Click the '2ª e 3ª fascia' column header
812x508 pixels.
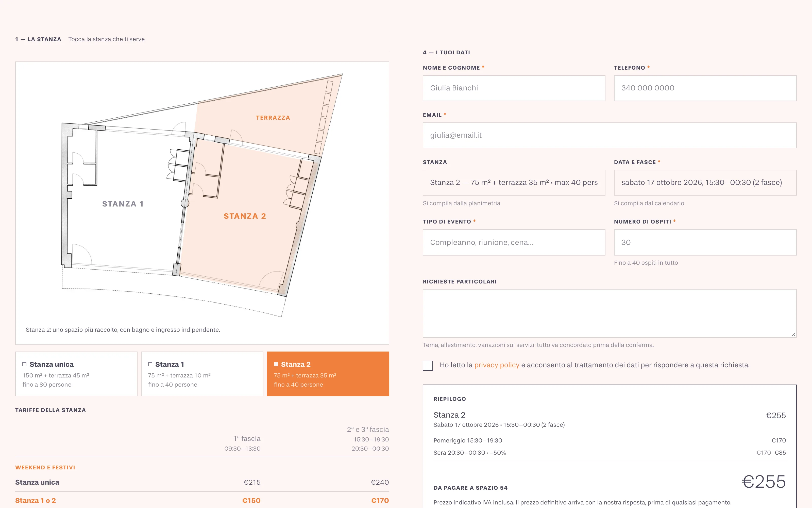point(368,429)
